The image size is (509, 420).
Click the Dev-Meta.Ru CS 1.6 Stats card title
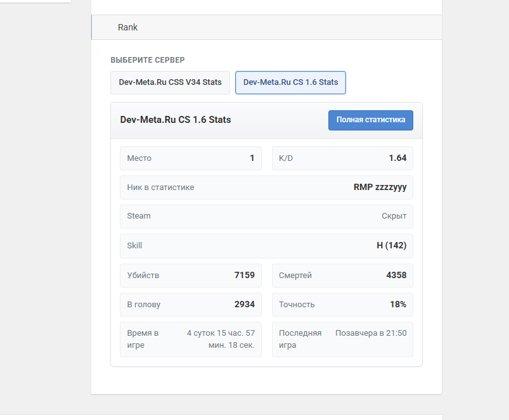(x=176, y=120)
